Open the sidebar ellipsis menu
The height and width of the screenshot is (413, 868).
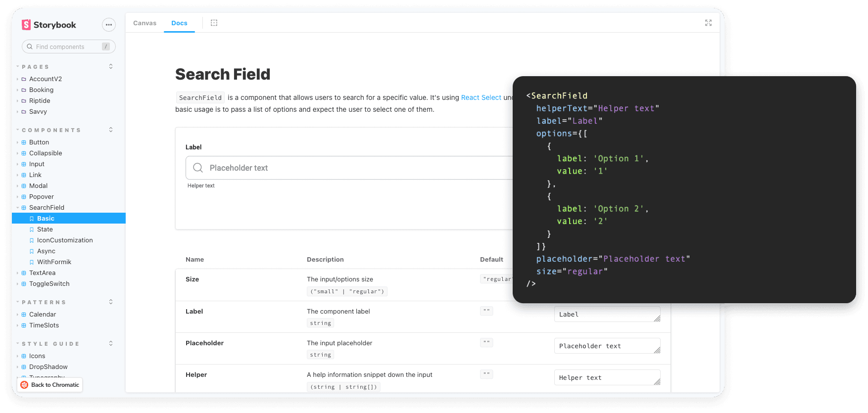tap(109, 25)
